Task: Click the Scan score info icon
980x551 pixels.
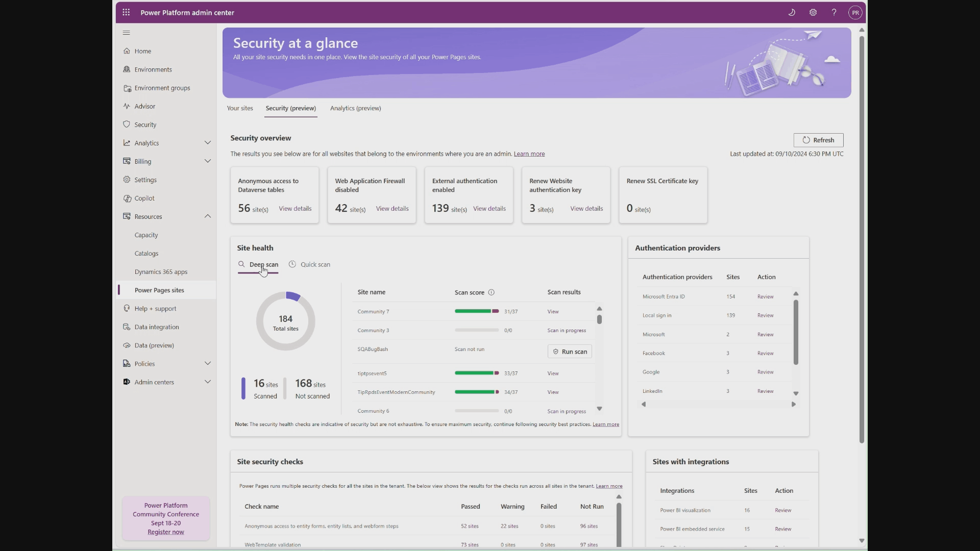Action: [x=492, y=292]
